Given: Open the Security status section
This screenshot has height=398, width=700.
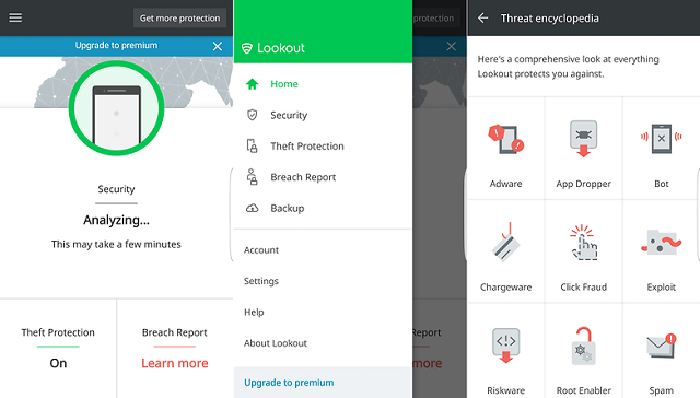Looking at the screenshot, I should pyautogui.click(x=116, y=189).
